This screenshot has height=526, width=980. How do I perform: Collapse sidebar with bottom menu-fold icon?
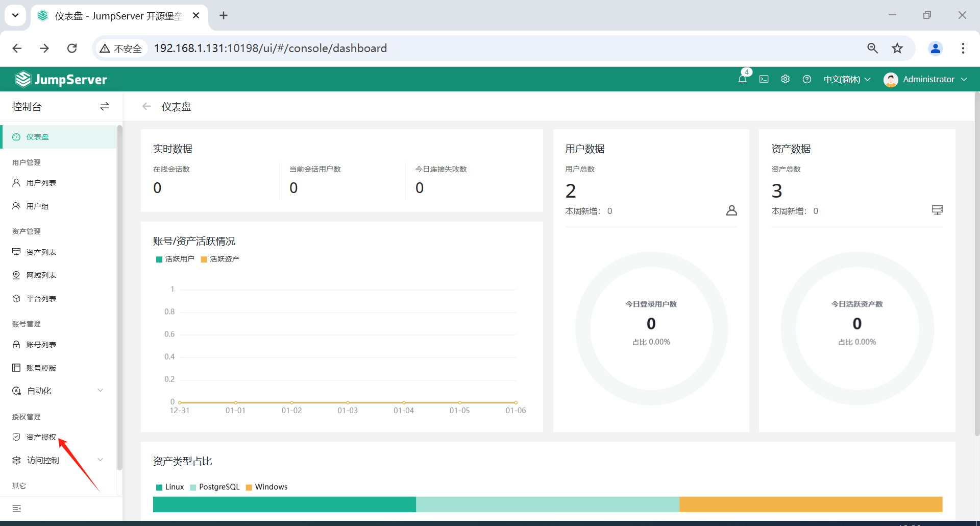pos(17,509)
